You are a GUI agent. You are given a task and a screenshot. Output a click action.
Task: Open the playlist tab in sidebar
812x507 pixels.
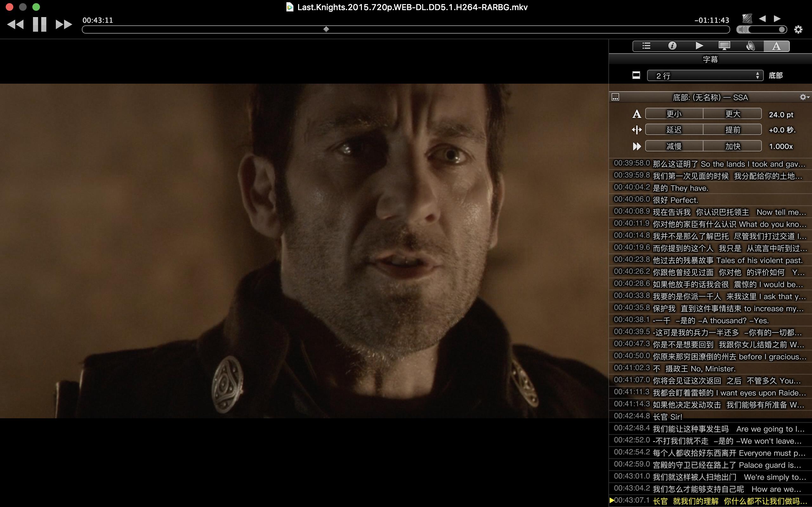[x=646, y=46]
